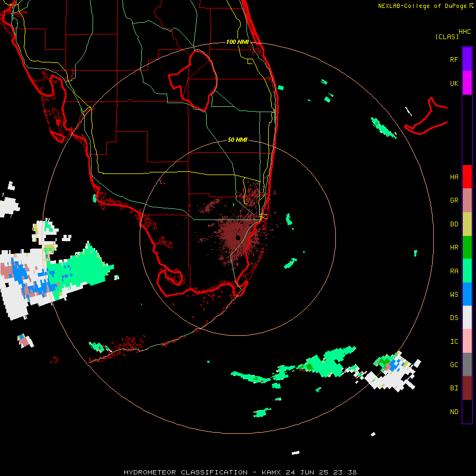Click the GC gray legend swatch

[467, 364]
